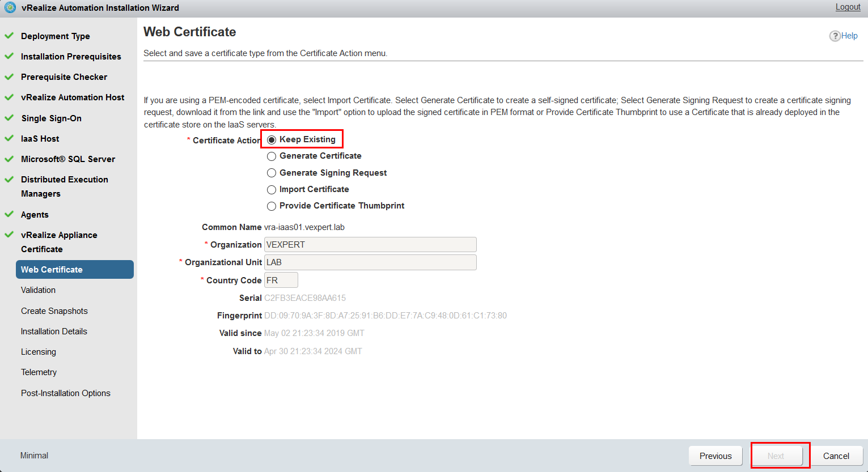Select the Generate Certificate radio button
Viewport: 868px width, 472px height.
click(x=272, y=156)
